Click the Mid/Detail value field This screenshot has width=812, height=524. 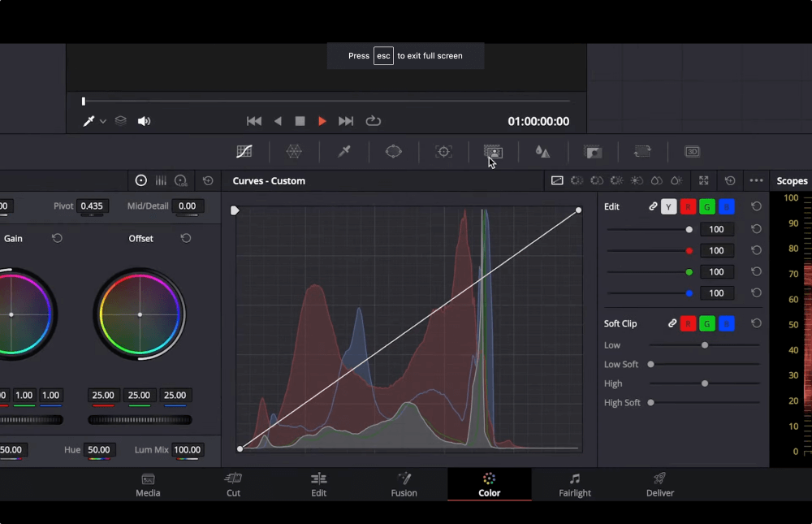(187, 206)
